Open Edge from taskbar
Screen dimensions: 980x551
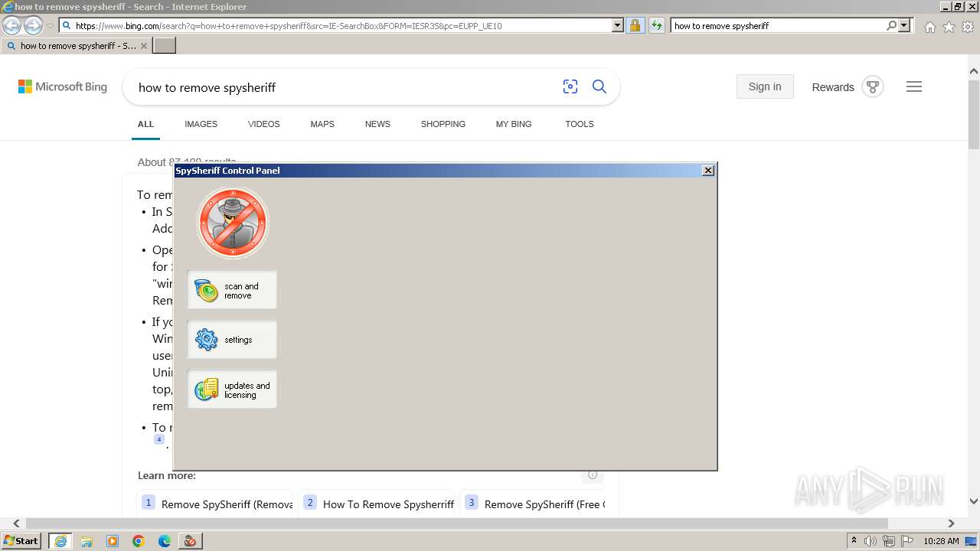pos(165,541)
